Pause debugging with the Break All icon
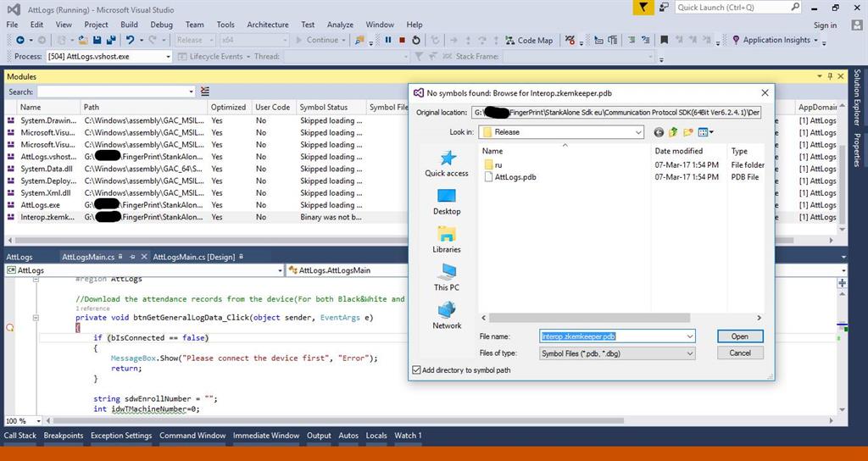Image resolution: width=868 pixels, height=461 pixels. (x=388, y=40)
